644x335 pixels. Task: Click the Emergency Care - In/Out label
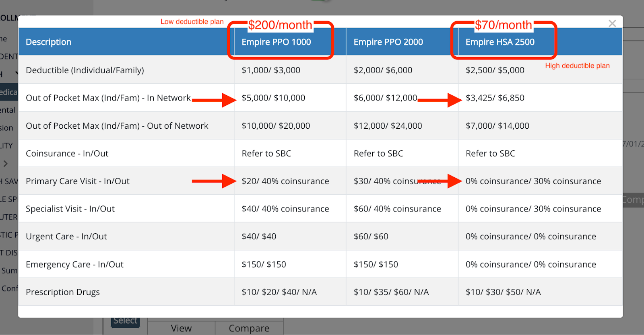click(x=75, y=264)
